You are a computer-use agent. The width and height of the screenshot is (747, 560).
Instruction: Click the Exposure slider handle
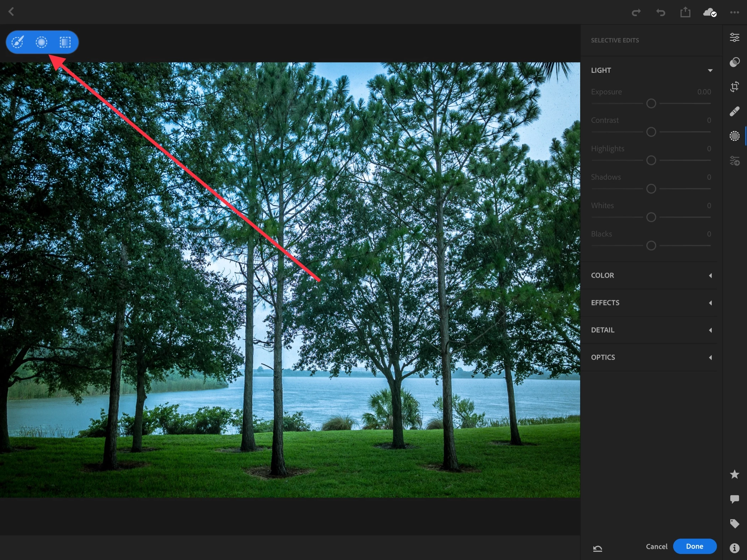pyautogui.click(x=651, y=104)
